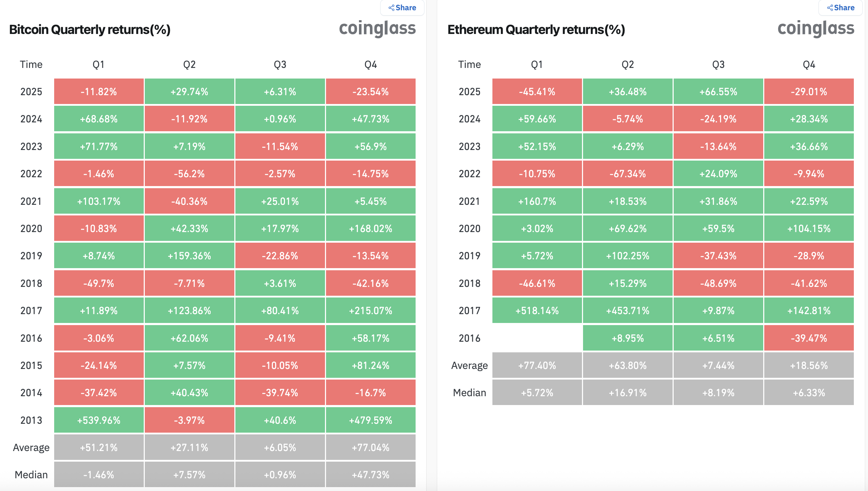This screenshot has width=868, height=491.
Task: Click the coinglass logo on the Ethereum table
Action: coord(816,29)
